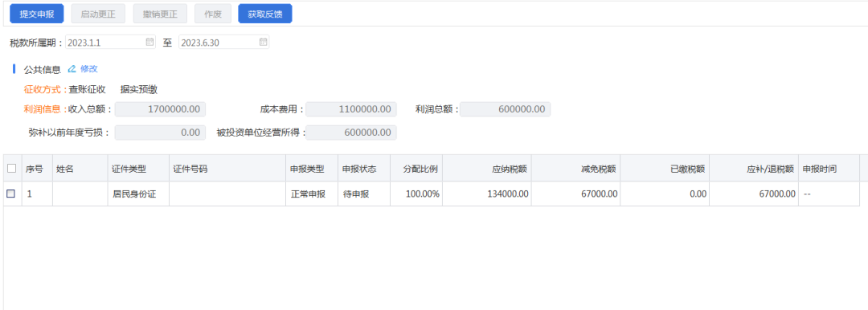Click the 被投资单位经营所得 field 600000.00
The width and height of the screenshot is (868, 310).
pos(351,133)
